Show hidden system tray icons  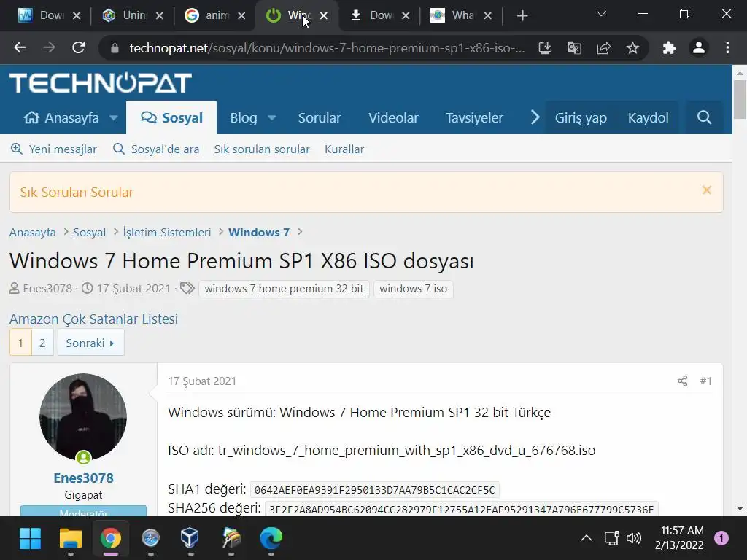(x=587, y=539)
